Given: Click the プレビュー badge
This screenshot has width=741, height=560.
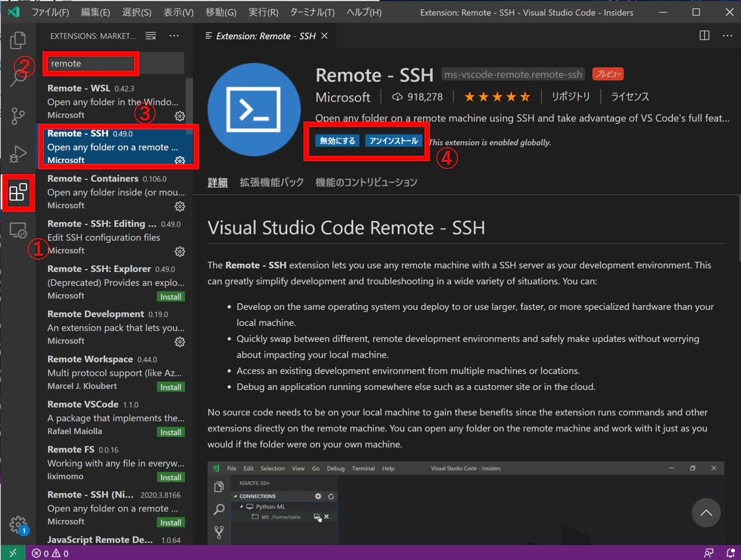Looking at the screenshot, I should 608,74.
